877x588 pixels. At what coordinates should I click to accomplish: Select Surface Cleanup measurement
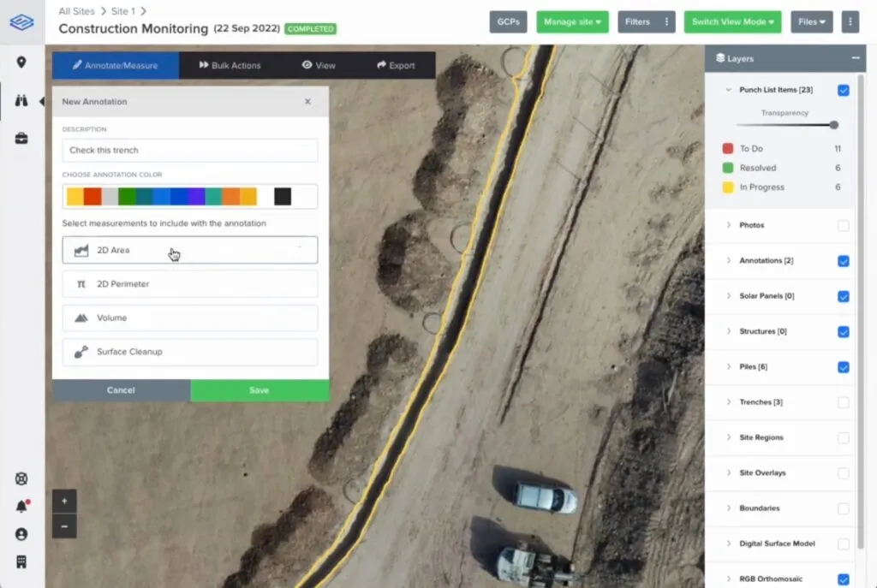(190, 352)
